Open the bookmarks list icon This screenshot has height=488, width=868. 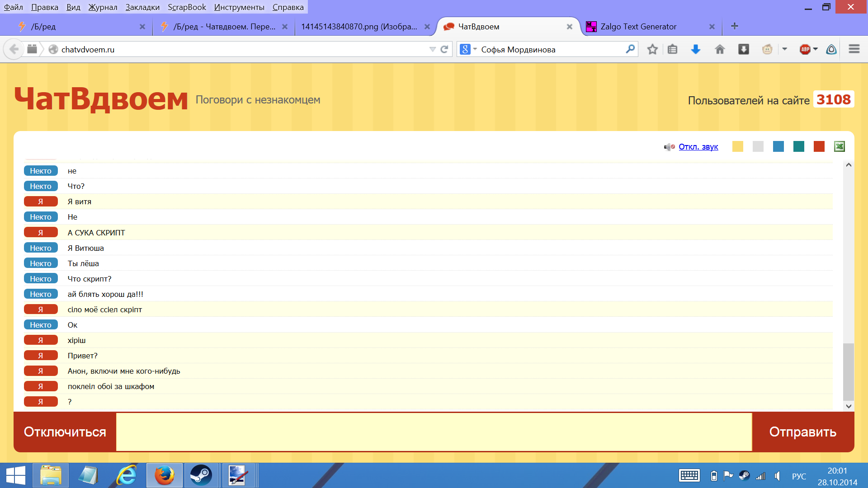672,49
